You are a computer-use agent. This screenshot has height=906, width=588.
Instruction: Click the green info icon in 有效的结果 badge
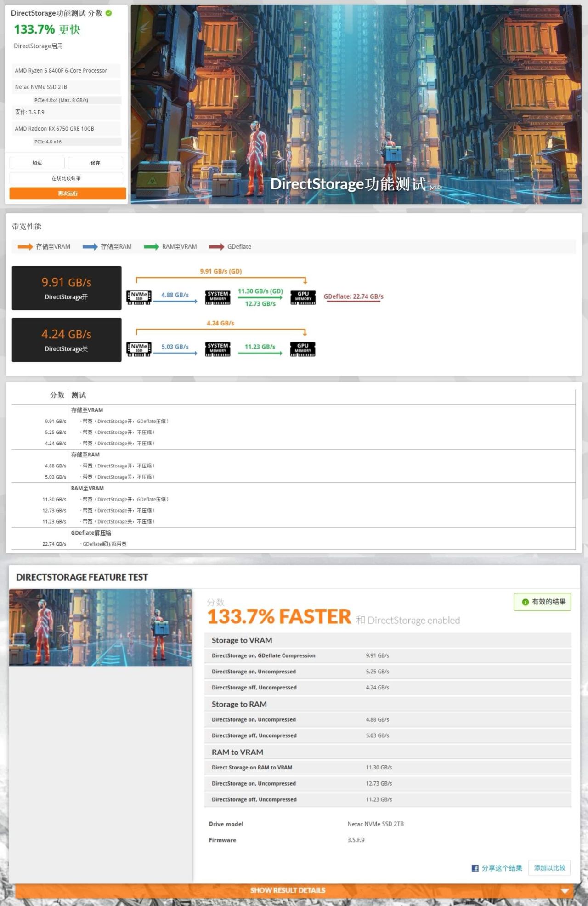click(525, 602)
